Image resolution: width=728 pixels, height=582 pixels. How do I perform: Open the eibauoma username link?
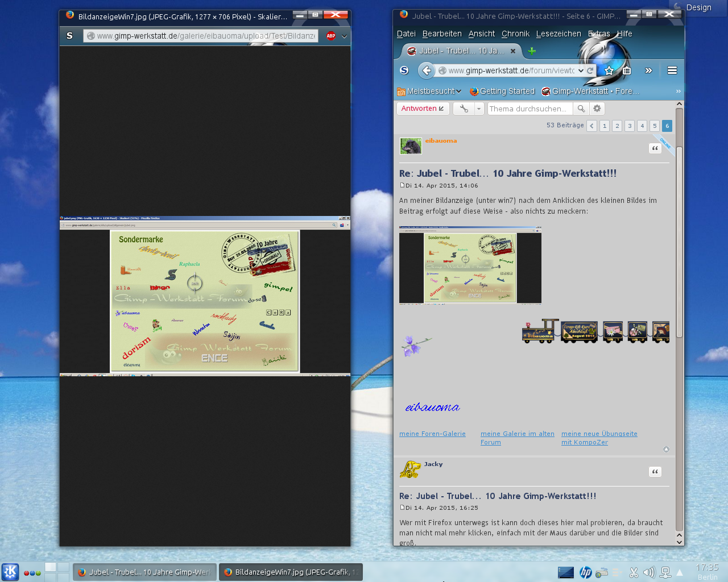(x=441, y=141)
